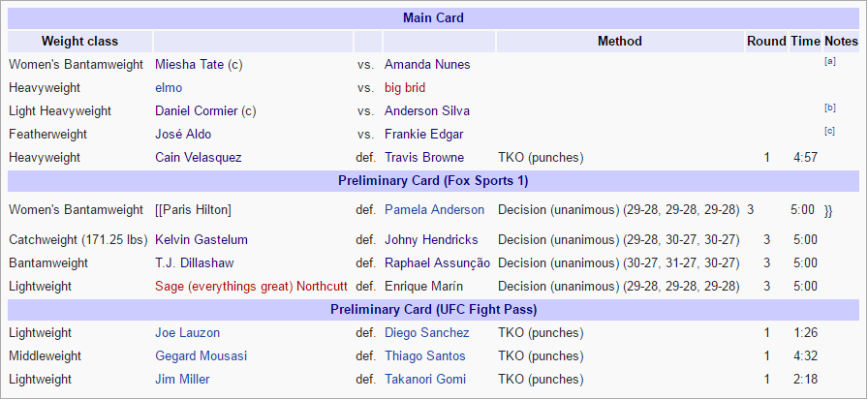Image resolution: width=868 pixels, height=400 pixels.
Task: Open the red big brid link
Action: (405, 88)
